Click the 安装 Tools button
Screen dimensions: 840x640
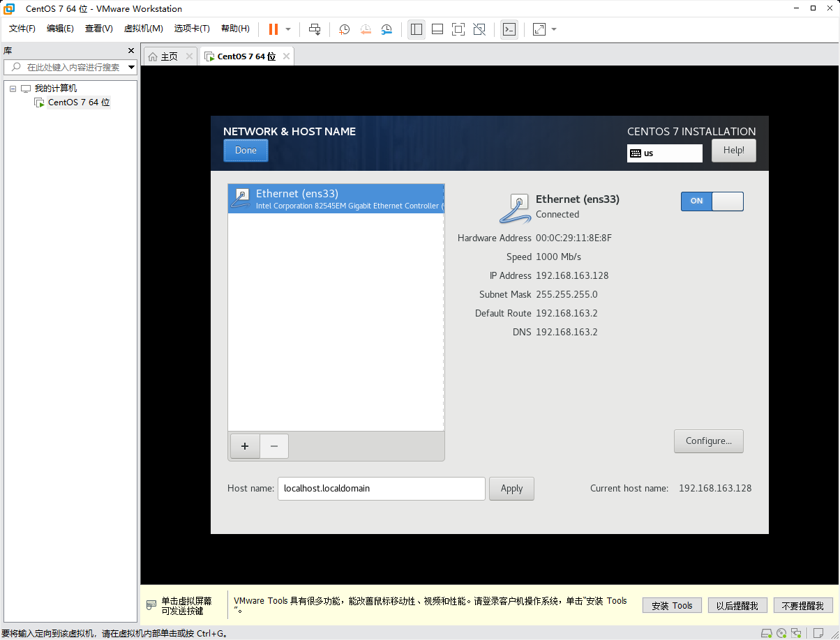coord(672,605)
